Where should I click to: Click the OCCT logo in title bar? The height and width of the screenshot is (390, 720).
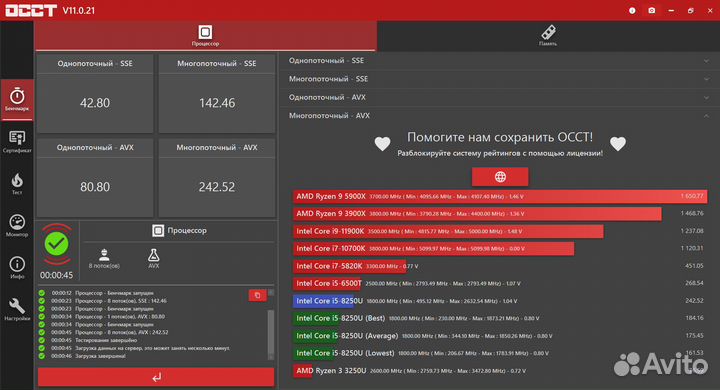pos(31,10)
